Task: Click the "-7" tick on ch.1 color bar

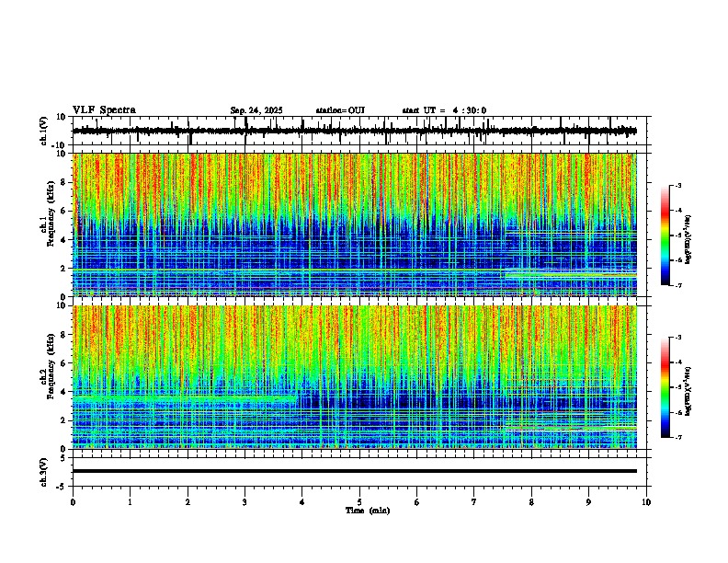Action: (x=678, y=286)
